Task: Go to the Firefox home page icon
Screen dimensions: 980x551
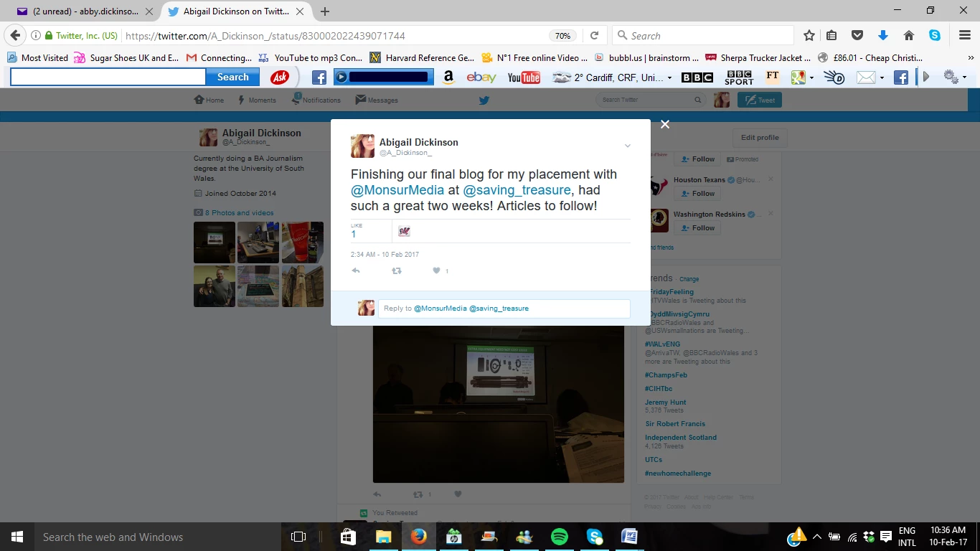Action: (x=908, y=36)
